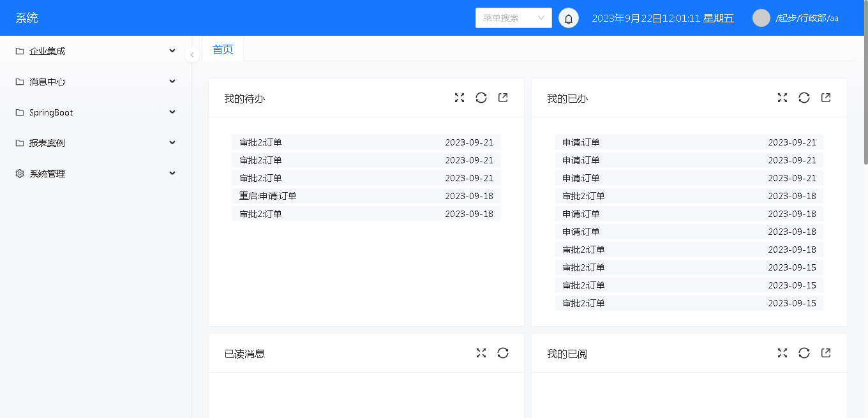The width and height of the screenshot is (868, 418).
Task: Open first 申请:订单 entry in 我的已办
Action: point(581,142)
